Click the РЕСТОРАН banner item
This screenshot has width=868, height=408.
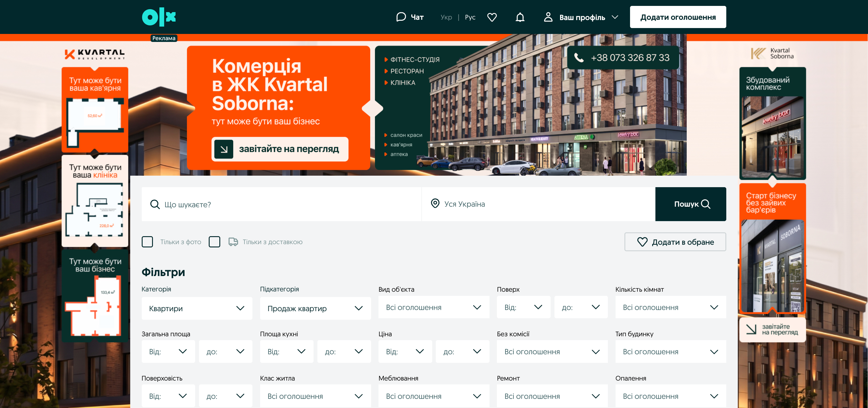407,71
